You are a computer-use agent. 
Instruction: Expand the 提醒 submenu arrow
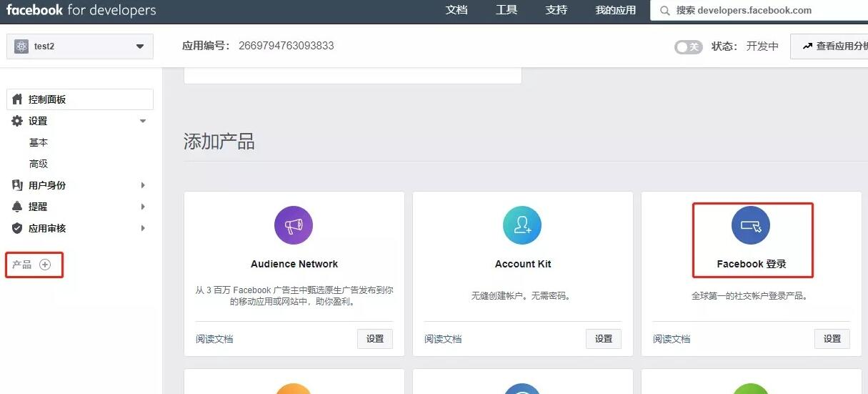(x=143, y=207)
